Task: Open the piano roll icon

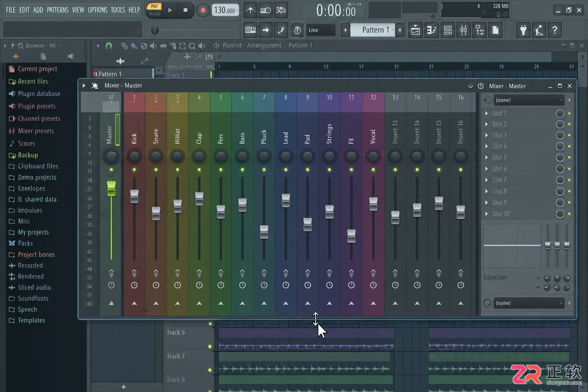Action: (432, 30)
